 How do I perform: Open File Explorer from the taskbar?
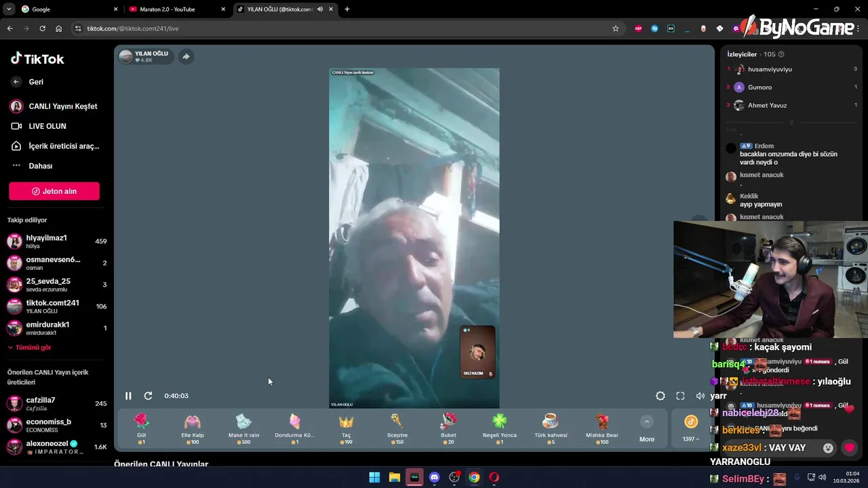tap(395, 477)
